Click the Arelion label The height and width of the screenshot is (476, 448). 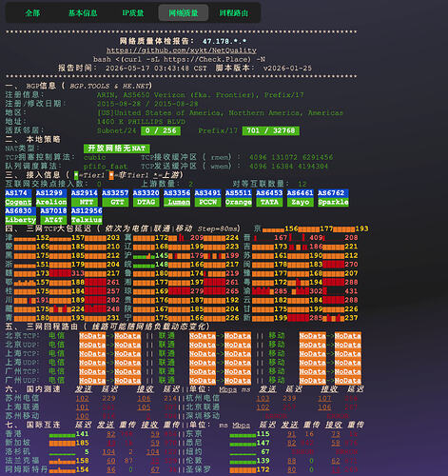click(51, 202)
